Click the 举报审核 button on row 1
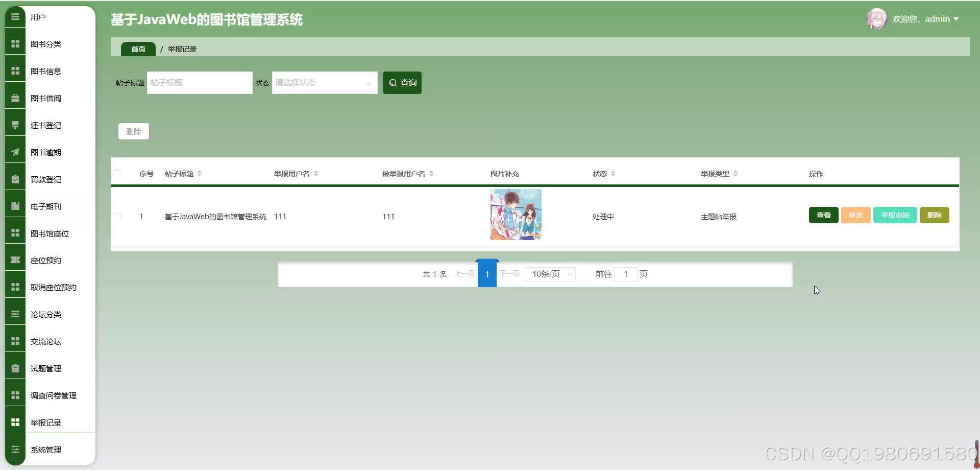 (x=895, y=215)
